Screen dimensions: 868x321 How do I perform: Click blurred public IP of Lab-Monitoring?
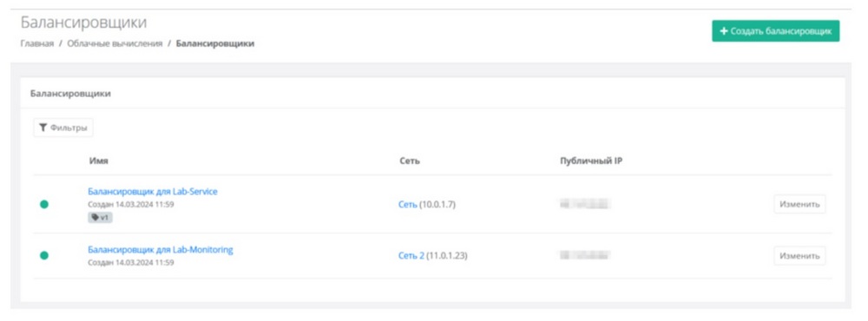tap(585, 256)
